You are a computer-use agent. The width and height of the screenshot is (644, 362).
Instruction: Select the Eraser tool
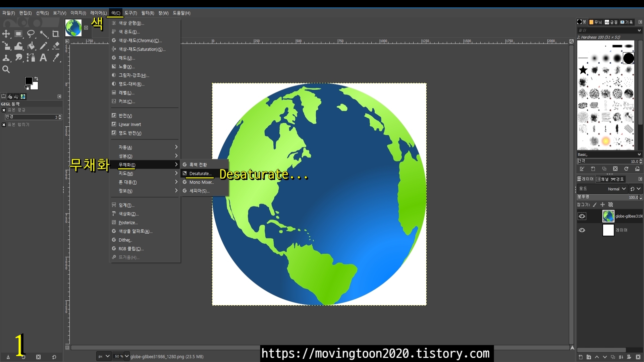tap(56, 46)
